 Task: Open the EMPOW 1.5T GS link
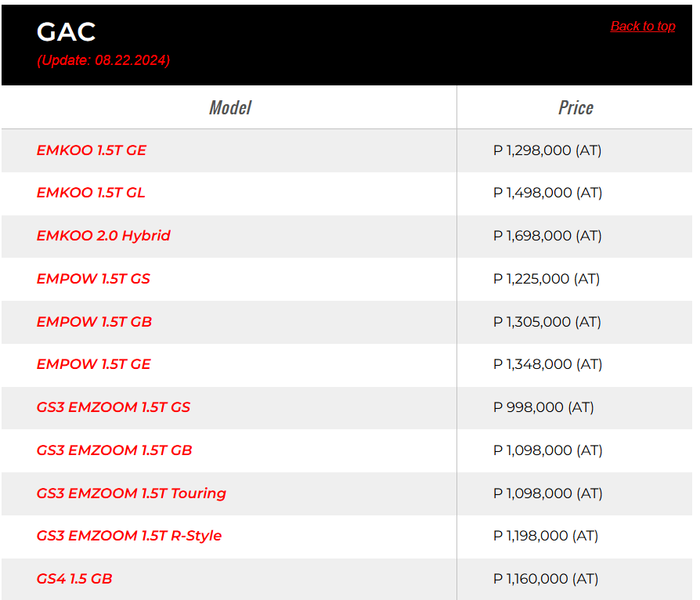pyautogui.click(x=93, y=279)
